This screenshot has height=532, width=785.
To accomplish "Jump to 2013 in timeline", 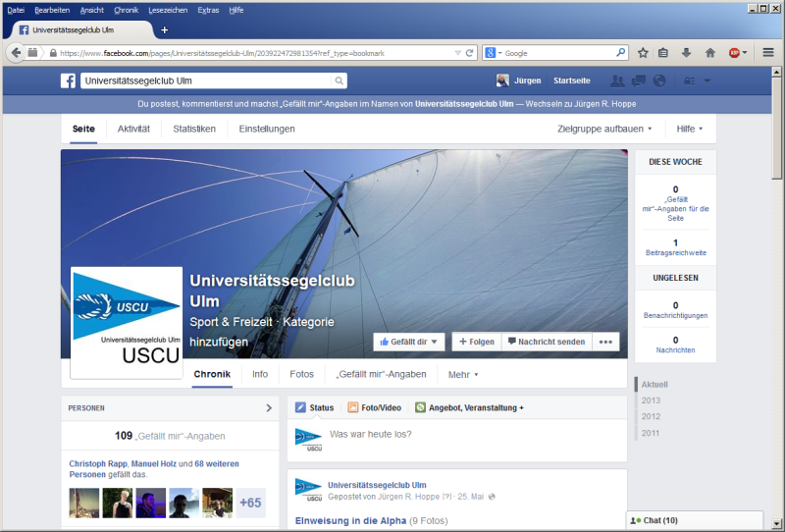I will coord(651,400).
